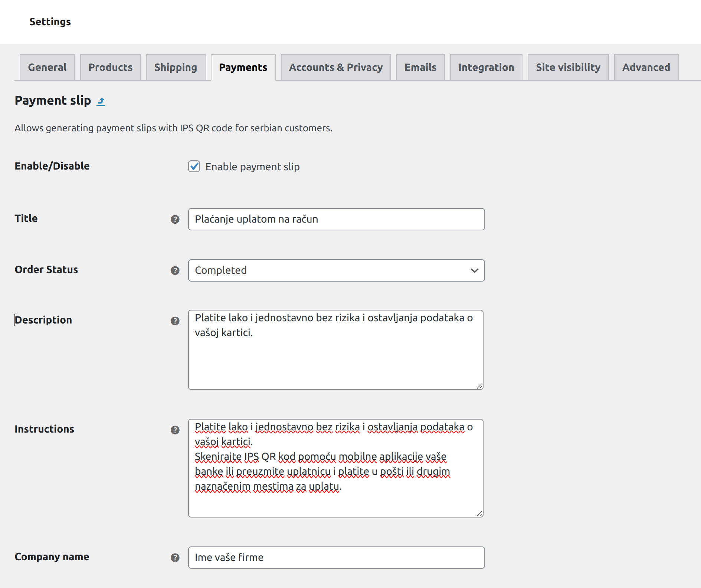Viewport: 701px width, 588px height.
Task: Uncheck the Enable payment slip checkbox
Action: click(x=194, y=167)
